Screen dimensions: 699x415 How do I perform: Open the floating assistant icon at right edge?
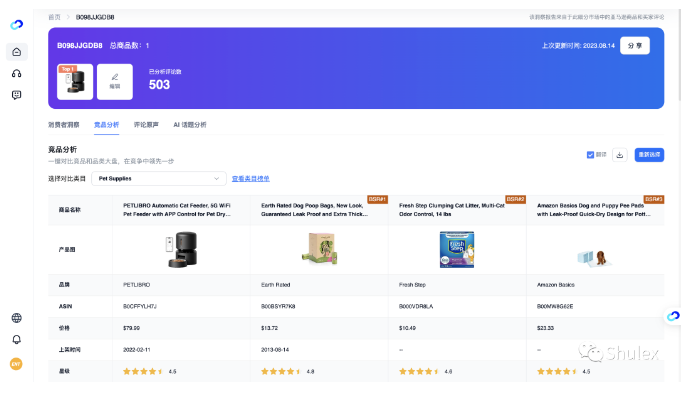[x=673, y=316]
